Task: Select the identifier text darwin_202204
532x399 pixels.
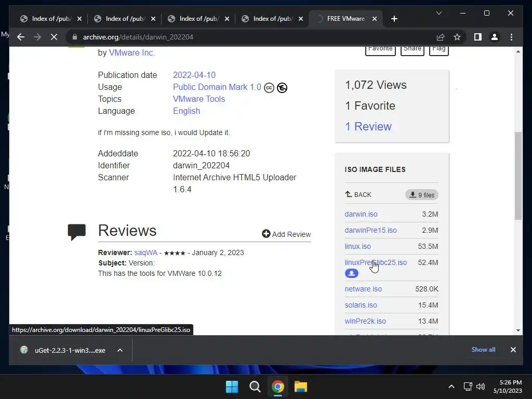Action: 201,166
